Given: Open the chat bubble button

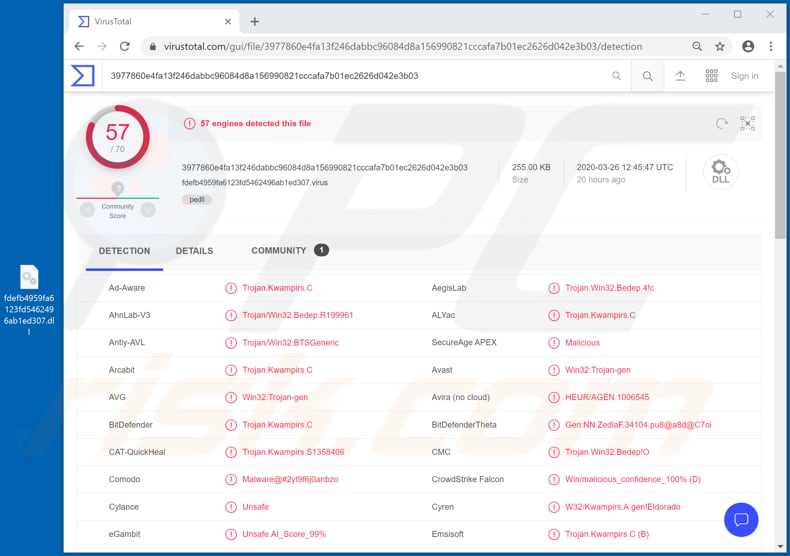Looking at the screenshot, I should point(741,519).
